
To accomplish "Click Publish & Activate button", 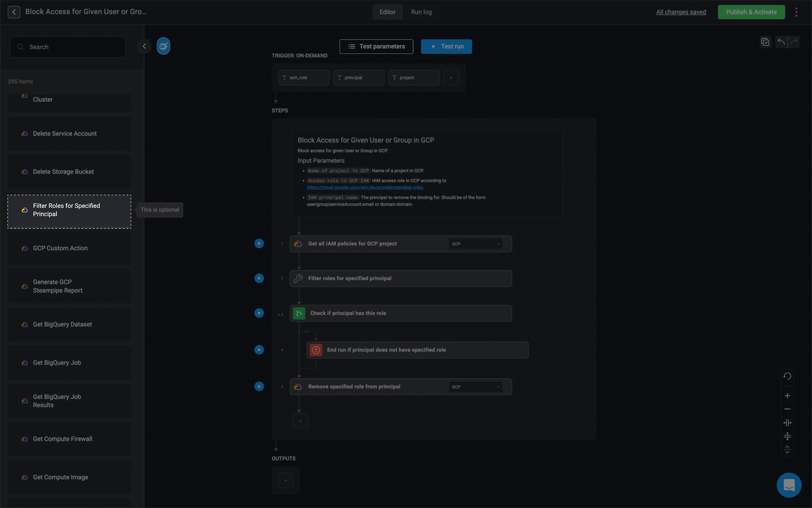I will (x=751, y=12).
